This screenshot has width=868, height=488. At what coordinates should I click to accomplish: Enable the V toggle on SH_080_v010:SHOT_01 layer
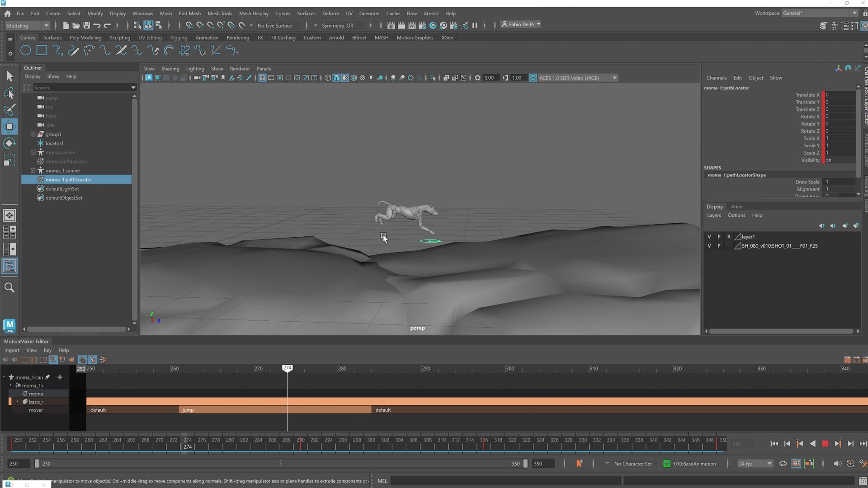(x=709, y=245)
